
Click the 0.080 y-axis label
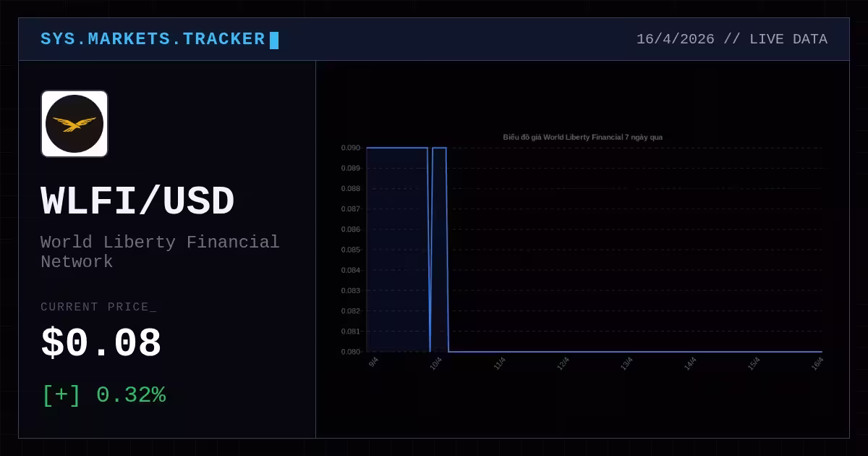coord(351,352)
